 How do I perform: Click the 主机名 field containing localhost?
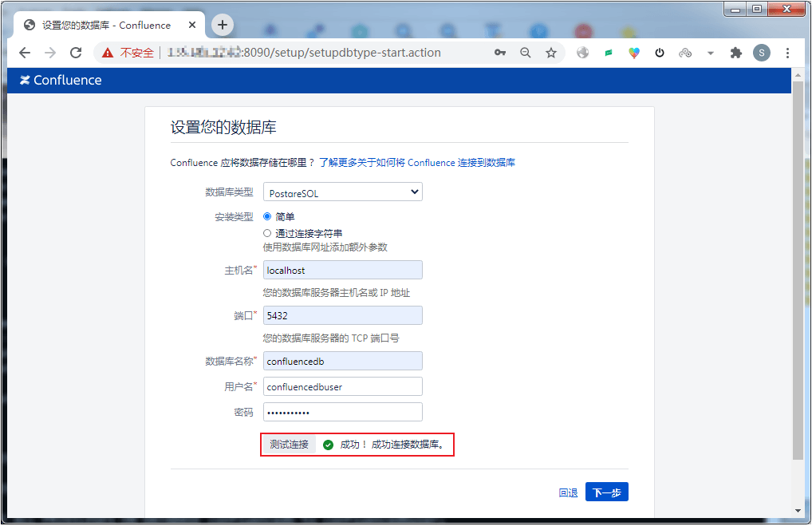coord(343,270)
